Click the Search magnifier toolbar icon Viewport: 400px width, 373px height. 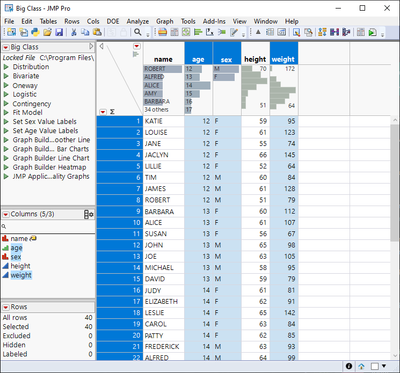pyautogui.click(x=137, y=32)
